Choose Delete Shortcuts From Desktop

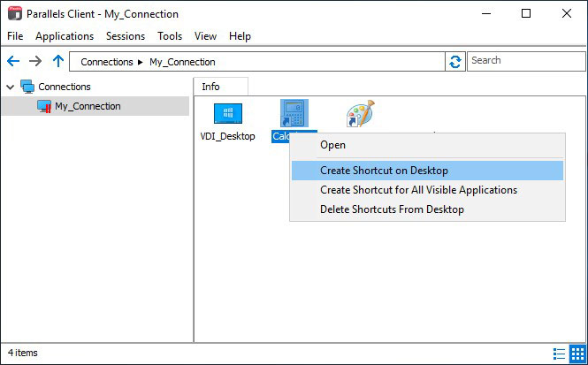pos(427,209)
